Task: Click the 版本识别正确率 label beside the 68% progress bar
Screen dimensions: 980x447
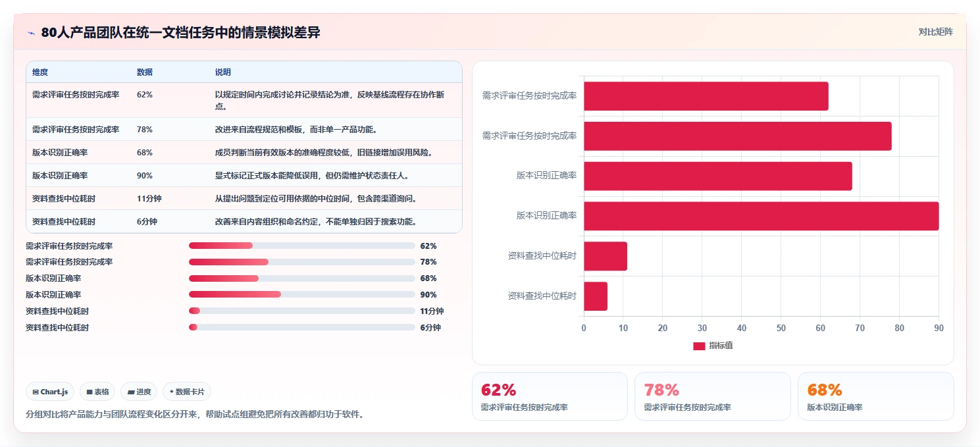Action: coord(53,278)
